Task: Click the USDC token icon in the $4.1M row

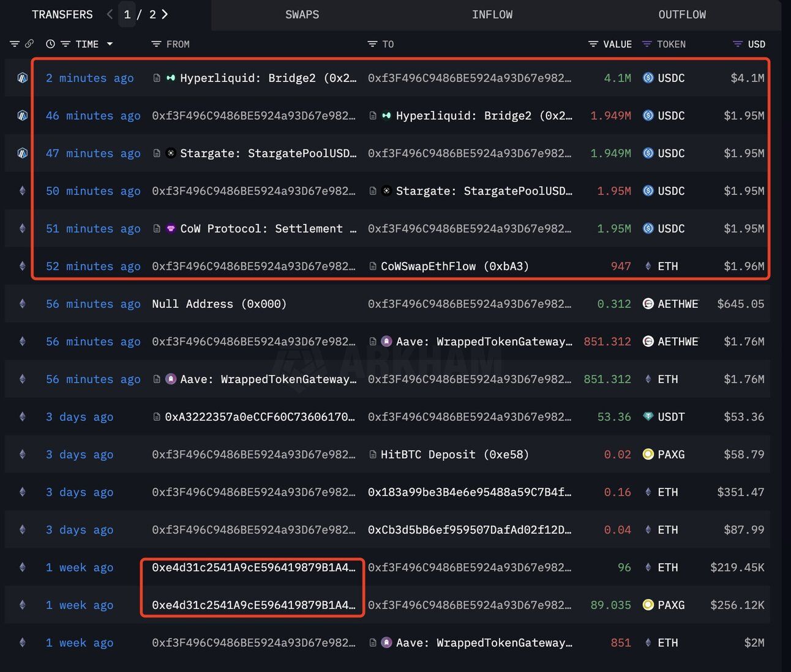Action: 648,78
